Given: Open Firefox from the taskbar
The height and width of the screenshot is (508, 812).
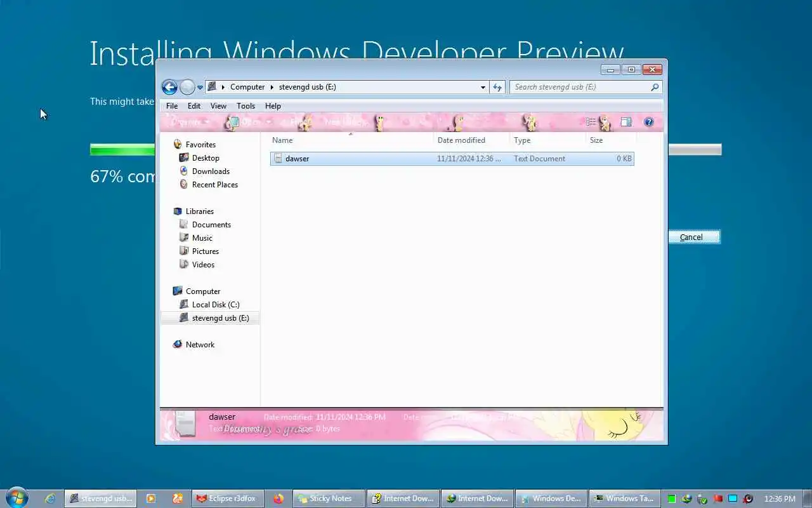Looking at the screenshot, I should 278,498.
